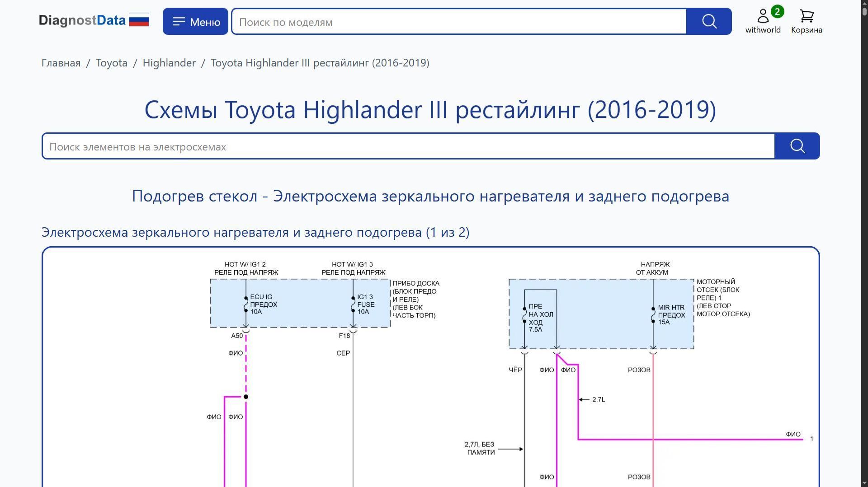Click the MIR HTR ПРЕДОХ 15A fuse label
The width and height of the screenshot is (868, 487).
(671, 314)
